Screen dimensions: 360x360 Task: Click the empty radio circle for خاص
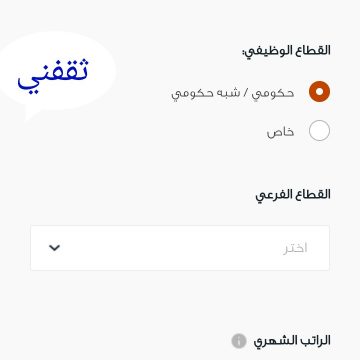[319, 131]
